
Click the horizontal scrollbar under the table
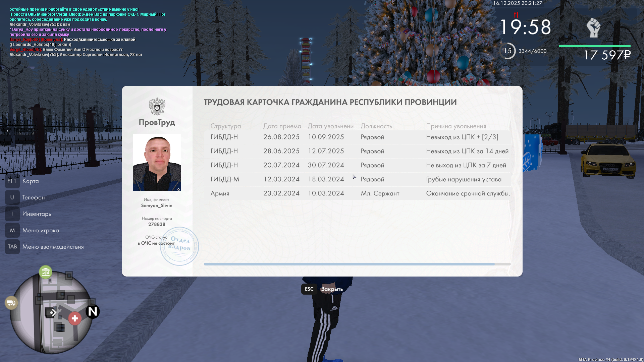[349, 264]
